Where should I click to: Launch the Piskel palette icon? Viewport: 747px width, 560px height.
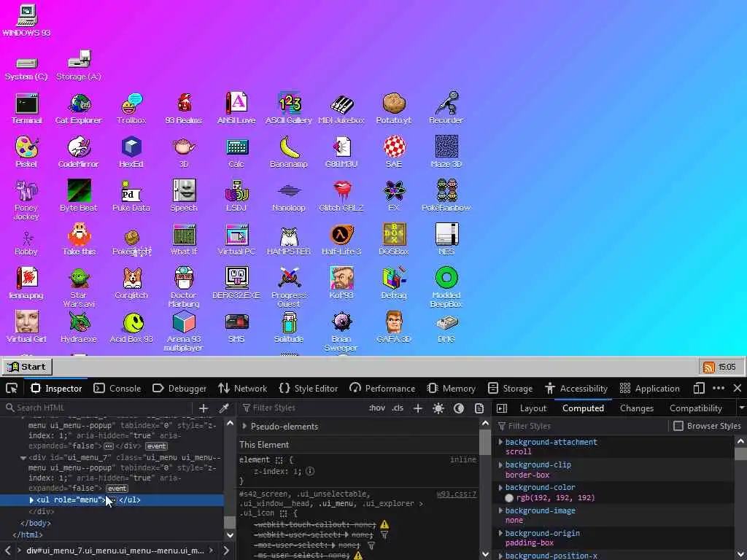coord(27,152)
